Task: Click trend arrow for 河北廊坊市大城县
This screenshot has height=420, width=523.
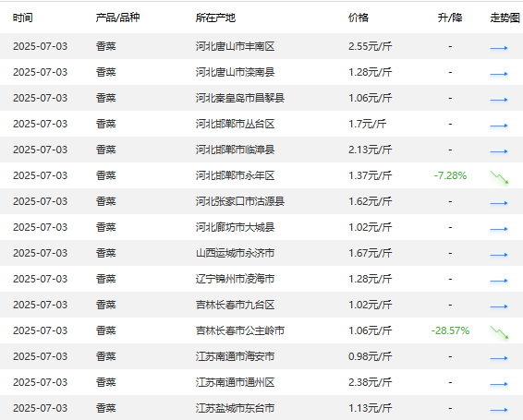Action: click(x=499, y=229)
